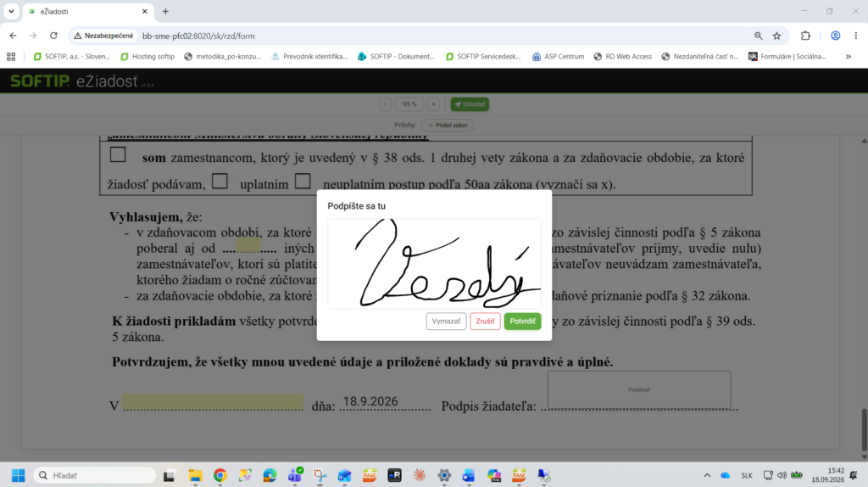The image size is (868, 487).
Task: Decrease zoom with the minus button
Action: (x=386, y=104)
